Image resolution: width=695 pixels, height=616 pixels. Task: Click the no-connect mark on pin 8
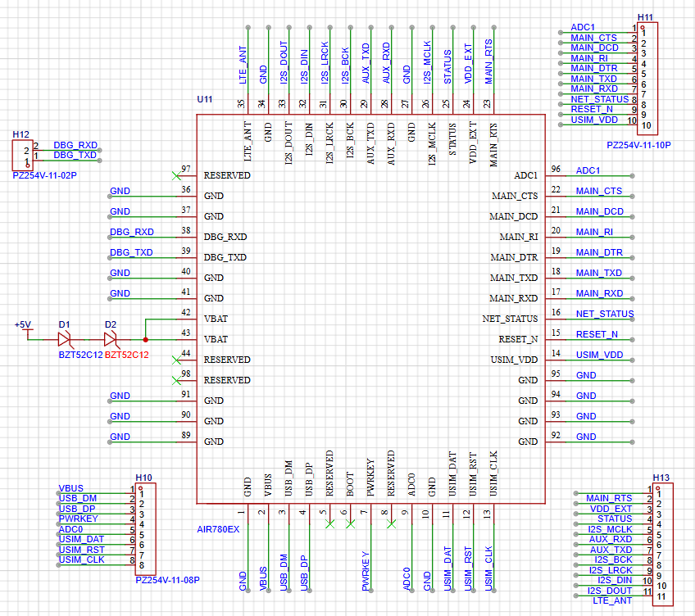click(392, 524)
